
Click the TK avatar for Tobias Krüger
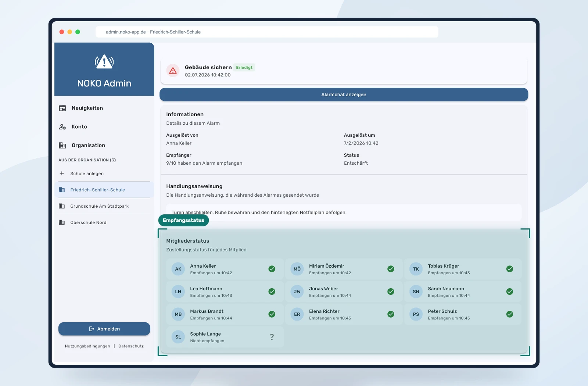(x=416, y=269)
